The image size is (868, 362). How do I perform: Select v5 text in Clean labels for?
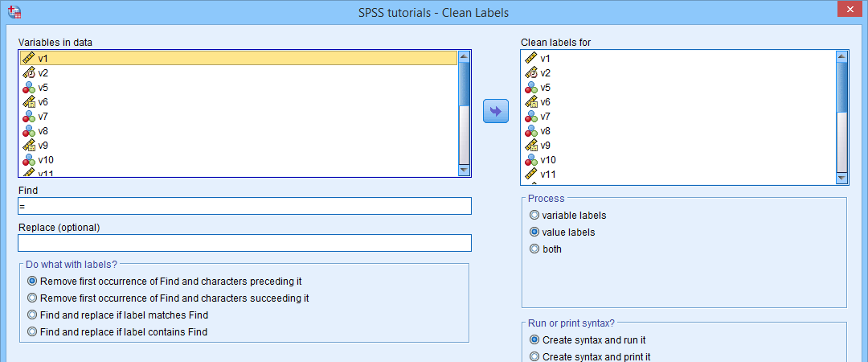[545, 87]
